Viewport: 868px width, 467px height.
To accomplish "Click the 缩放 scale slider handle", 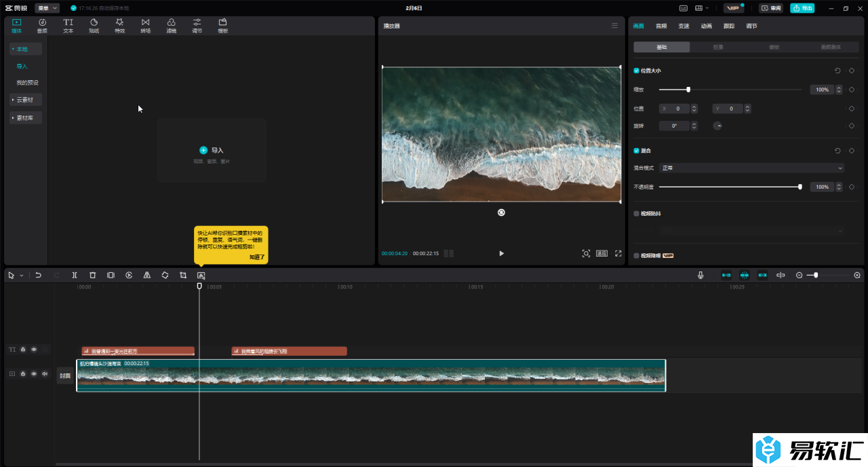I will tap(688, 90).
